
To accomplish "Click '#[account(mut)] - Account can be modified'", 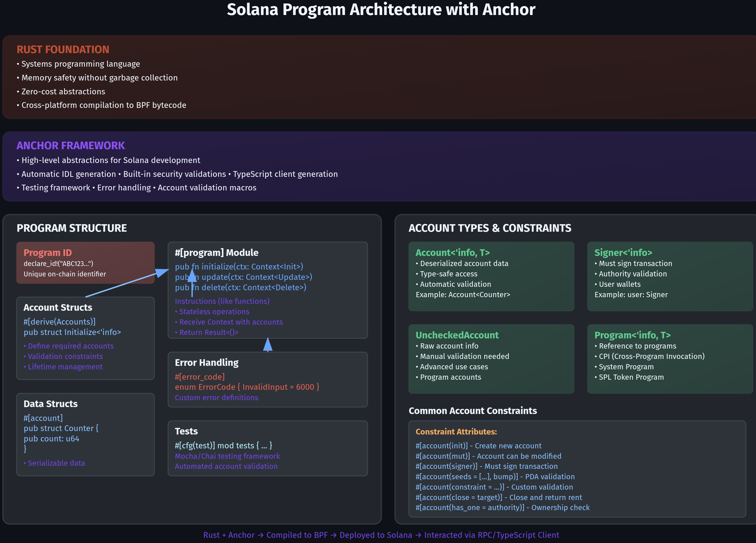I will click(x=488, y=456).
